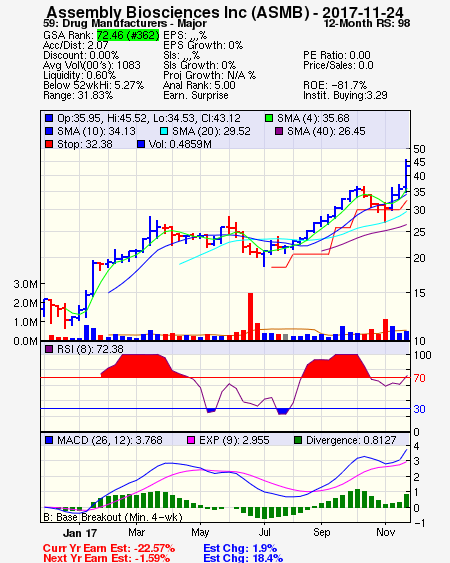The image size is (450, 563).
Task: Click the Vol: 0.4859M legend text
Action: tap(180, 144)
